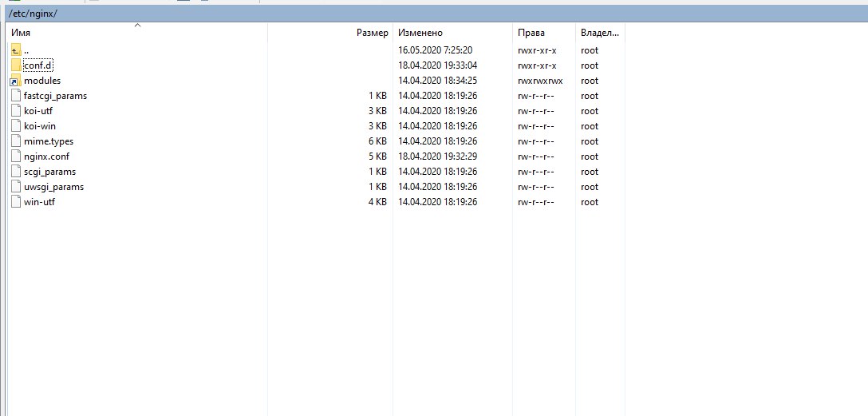Click the koi-win file icon
Viewport: 868px width, 416px height.
click(x=16, y=125)
